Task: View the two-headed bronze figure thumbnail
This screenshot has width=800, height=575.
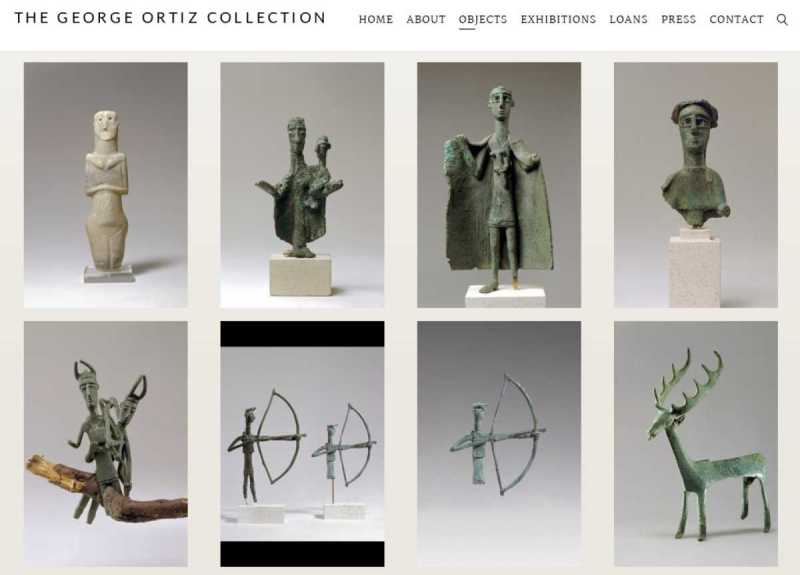Action: [302, 185]
